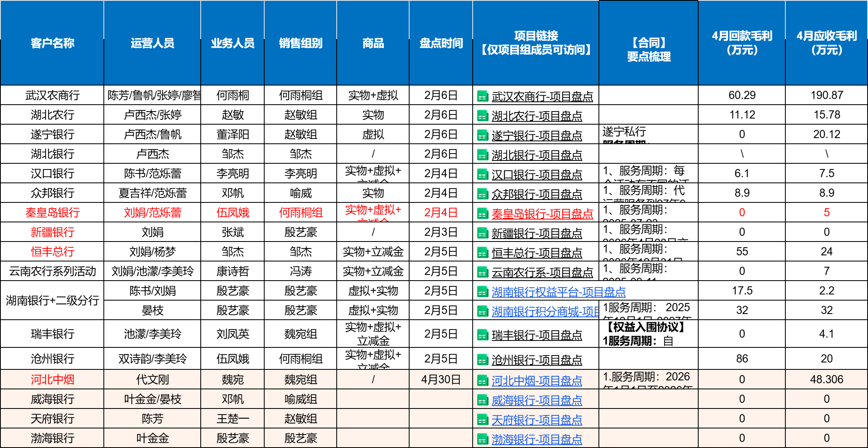Viewport: 868px width, 448px height.
Task: Click the sheet icon beside 云南农行系-项目盘点
Action: pos(482,272)
